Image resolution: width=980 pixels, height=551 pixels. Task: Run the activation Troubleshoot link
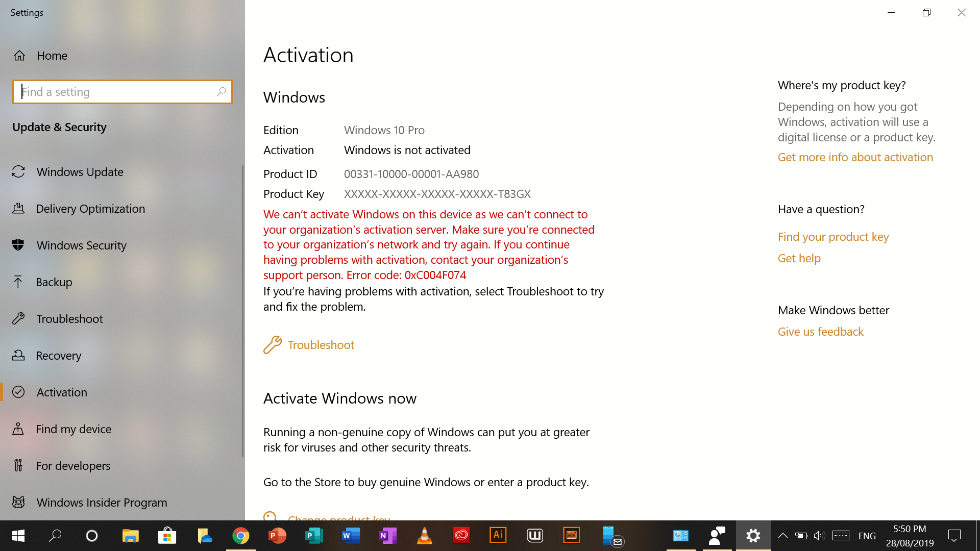tap(321, 345)
